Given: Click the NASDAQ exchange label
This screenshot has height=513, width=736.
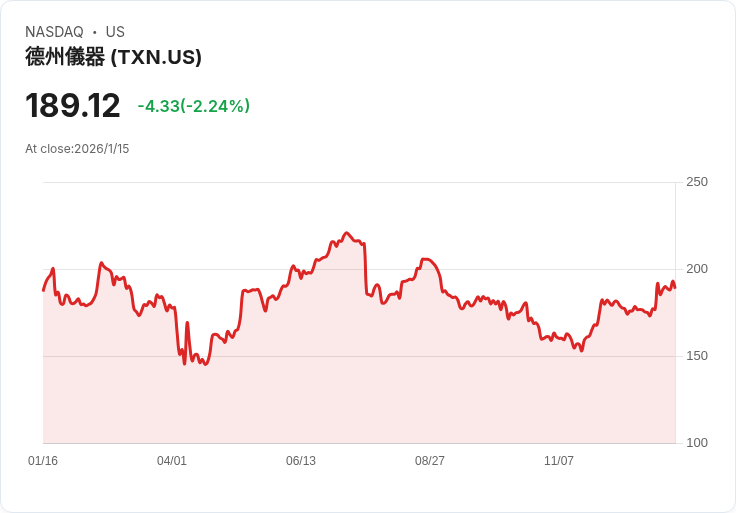Looking at the screenshot, I should click(x=54, y=32).
